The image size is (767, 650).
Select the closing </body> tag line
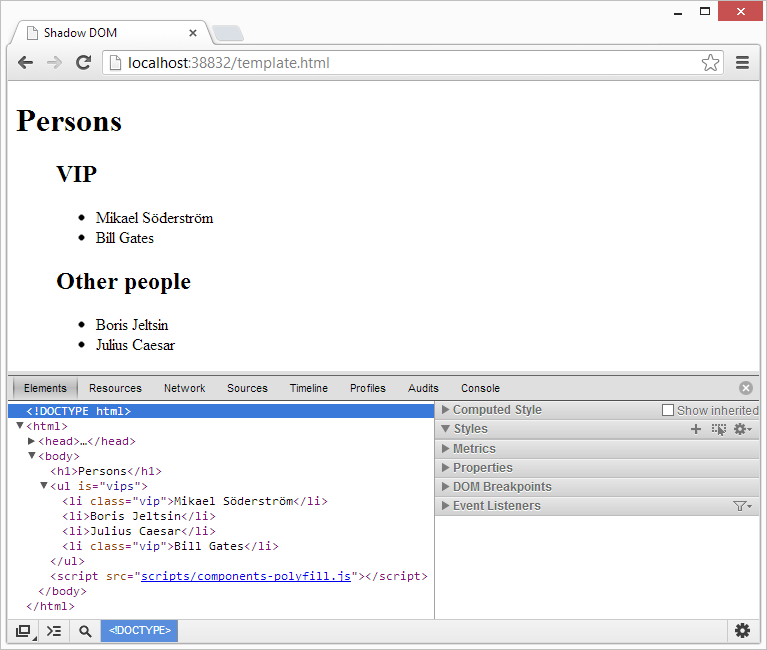point(62,591)
